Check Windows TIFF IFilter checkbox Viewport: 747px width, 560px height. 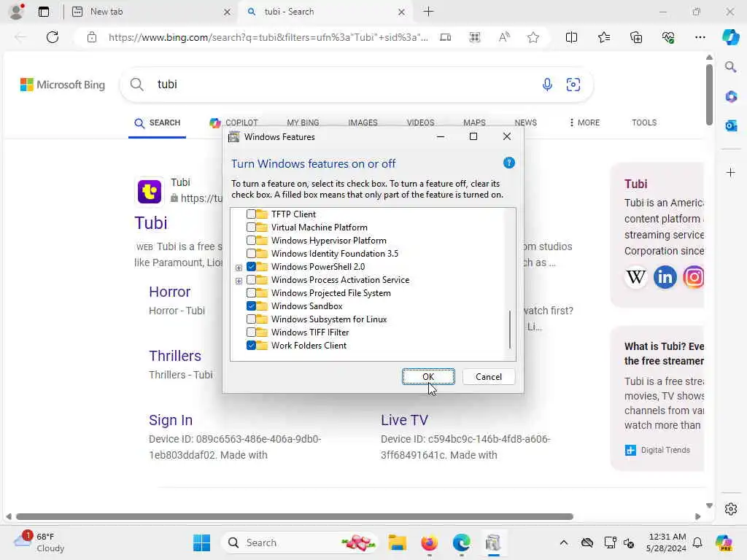click(251, 332)
